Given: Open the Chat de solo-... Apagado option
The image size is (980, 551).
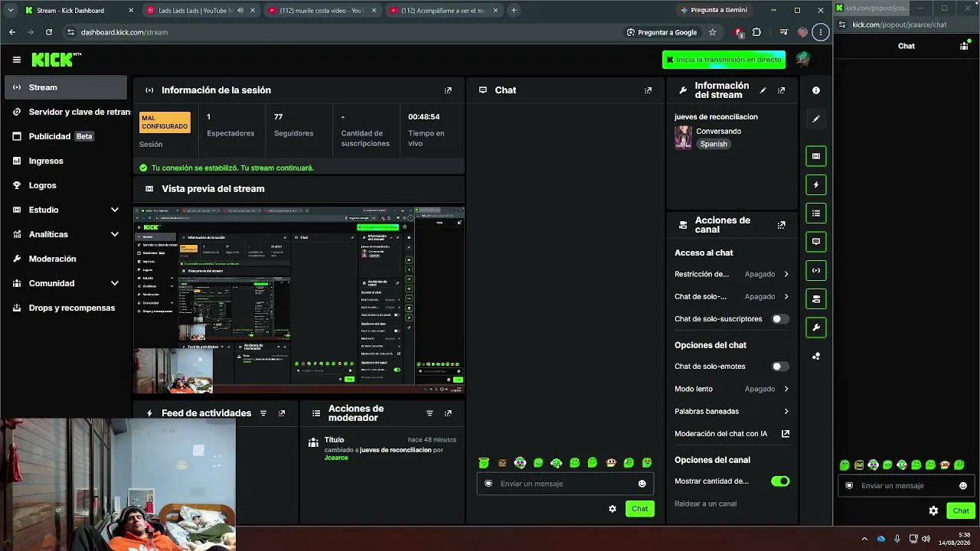Looking at the screenshot, I should point(732,296).
